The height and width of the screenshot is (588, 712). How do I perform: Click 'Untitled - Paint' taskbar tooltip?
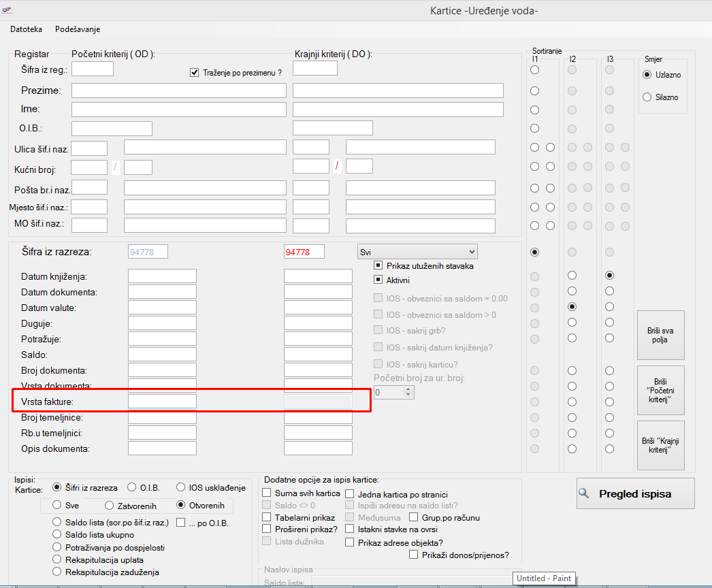click(x=543, y=578)
